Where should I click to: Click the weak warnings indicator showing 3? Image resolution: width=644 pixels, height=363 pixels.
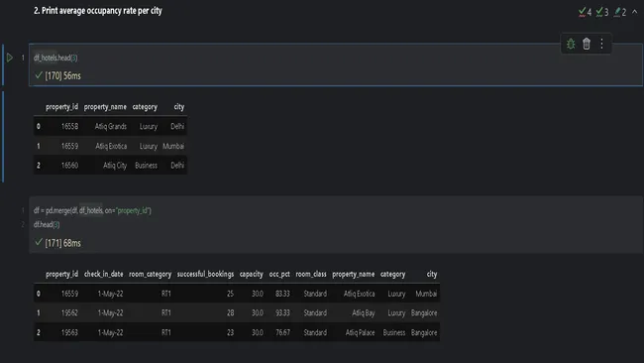click(x=602, y=12)
